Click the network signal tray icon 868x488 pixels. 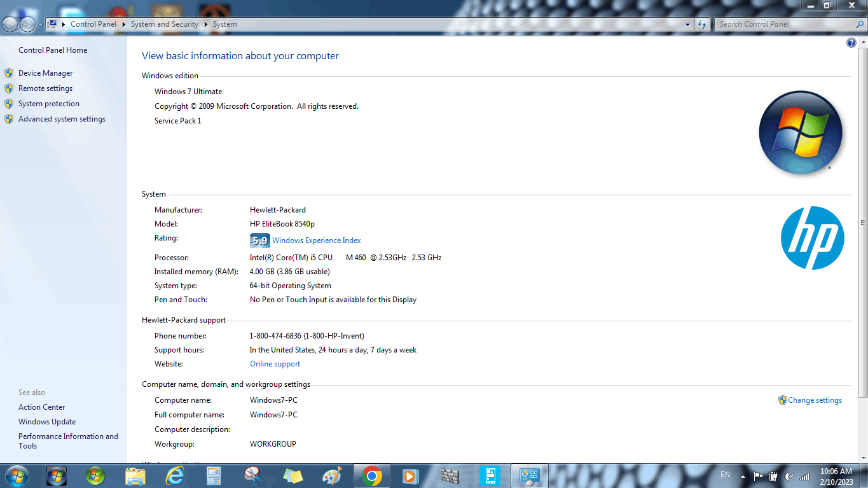point(804,476)
